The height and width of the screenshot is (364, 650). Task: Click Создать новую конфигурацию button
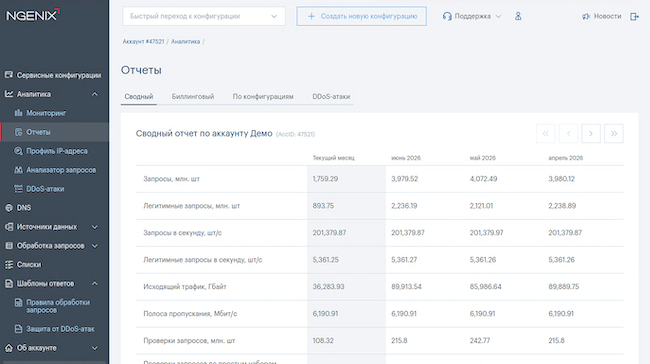[361, 16]
